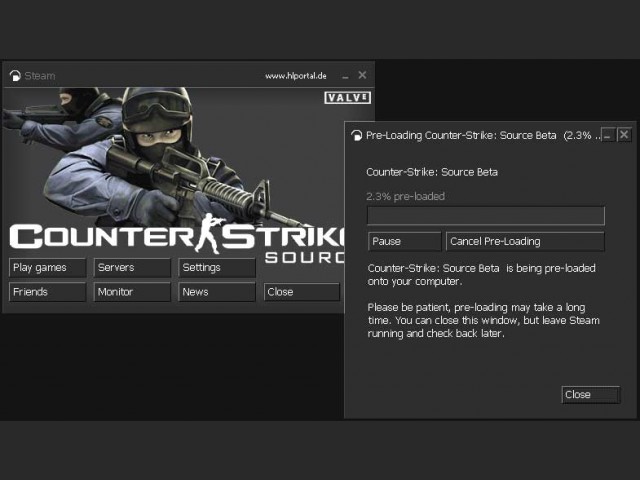The height and width of the screenshot is (480, 640).
Task: Click the 'Counter-Strike: Source Beta' heading in dialog
Action: pos(432,172)
